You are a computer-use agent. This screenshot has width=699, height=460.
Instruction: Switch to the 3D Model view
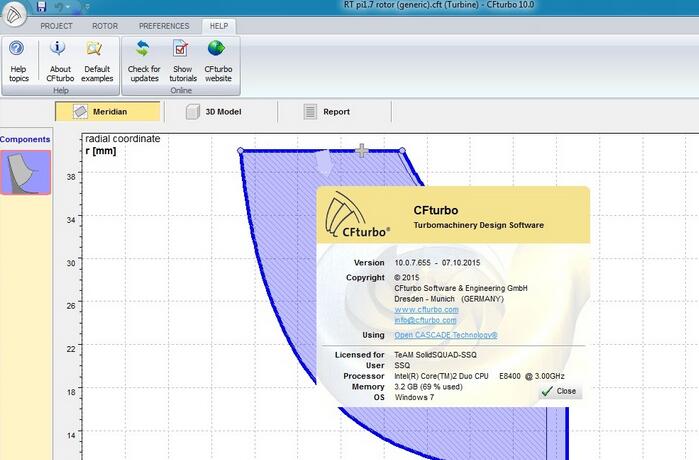(x=214, y=111)
